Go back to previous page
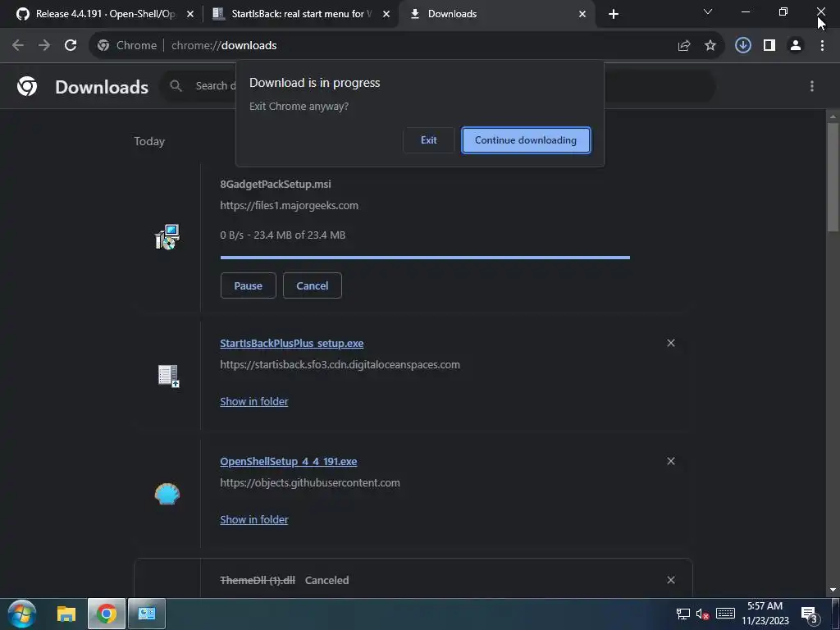 [18, 46]
